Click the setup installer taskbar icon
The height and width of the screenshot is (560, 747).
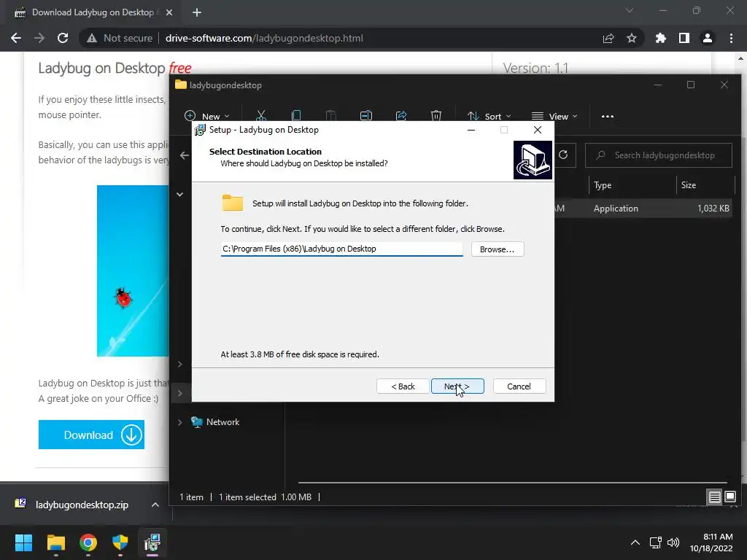(152, 542)
